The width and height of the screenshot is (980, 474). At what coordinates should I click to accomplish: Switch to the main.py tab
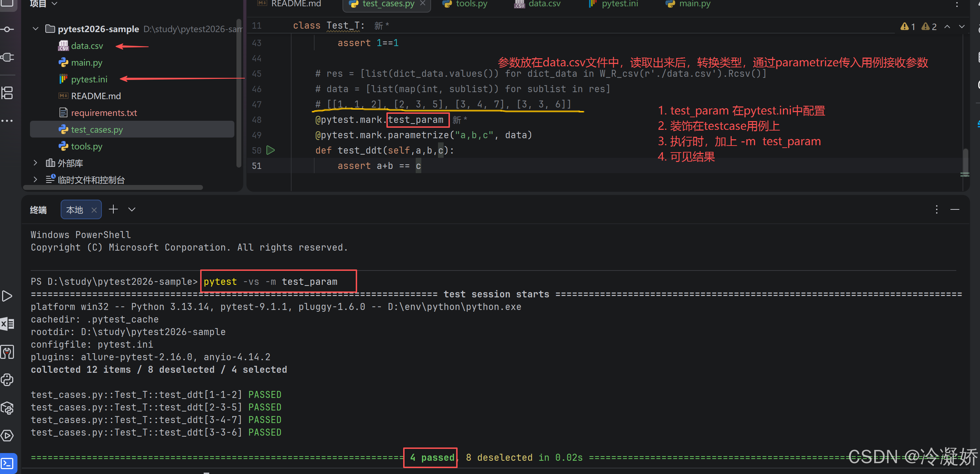(688, 4)
